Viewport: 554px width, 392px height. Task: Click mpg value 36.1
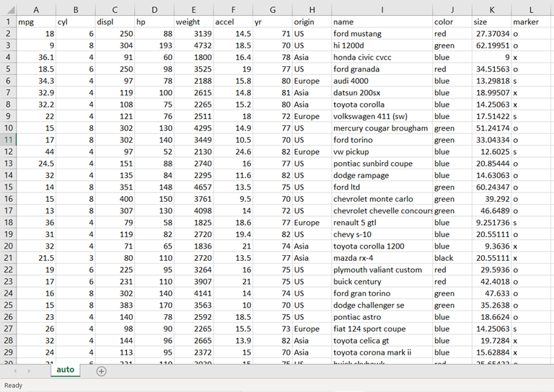click(x=36, y=57)
